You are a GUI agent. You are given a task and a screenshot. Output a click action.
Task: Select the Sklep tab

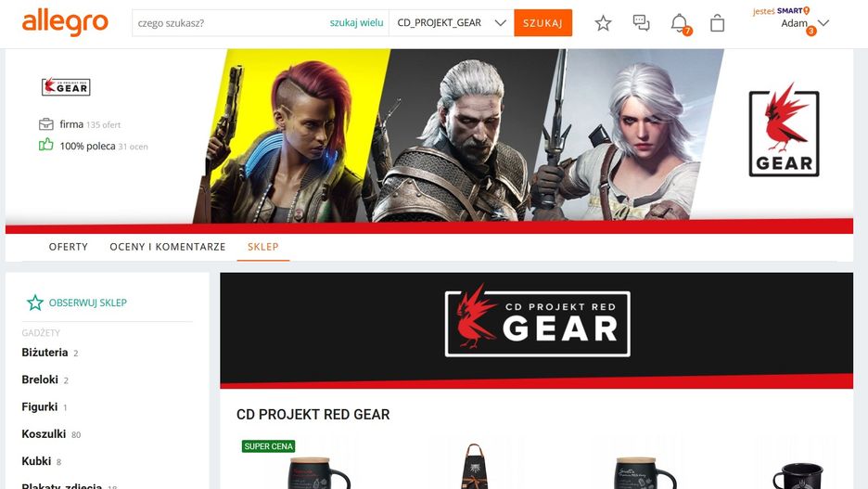pyautogui.click(x=263, y=247)
